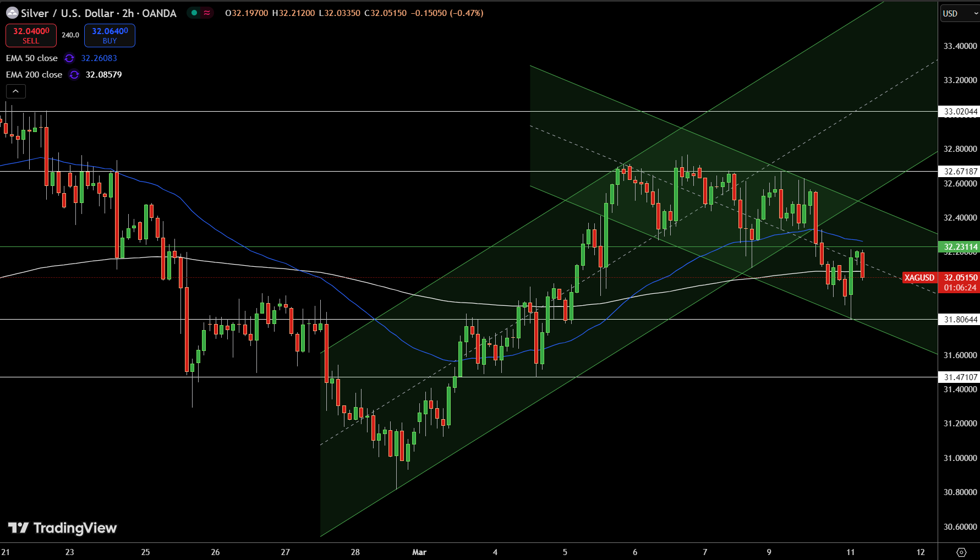The image size is (980, 560).
Task: Click the 32.67187 horizontal line price label
Action: click(960, 172)
